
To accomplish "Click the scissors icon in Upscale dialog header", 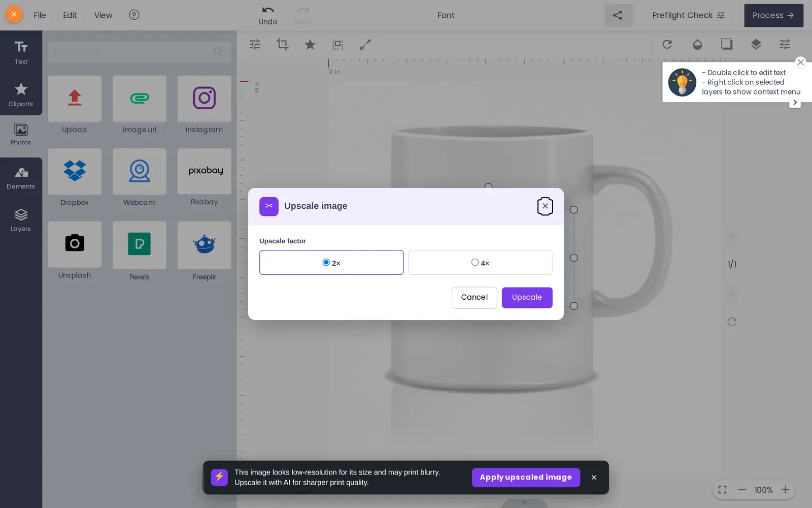I will click(x=268, y=206).
